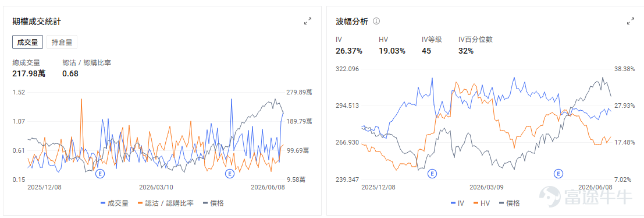Image resolution: width=644 pixels, height=218 pixels.
Task: Click the IV value 26.37%
Action: pyautogui.click(x=348, y=51)
